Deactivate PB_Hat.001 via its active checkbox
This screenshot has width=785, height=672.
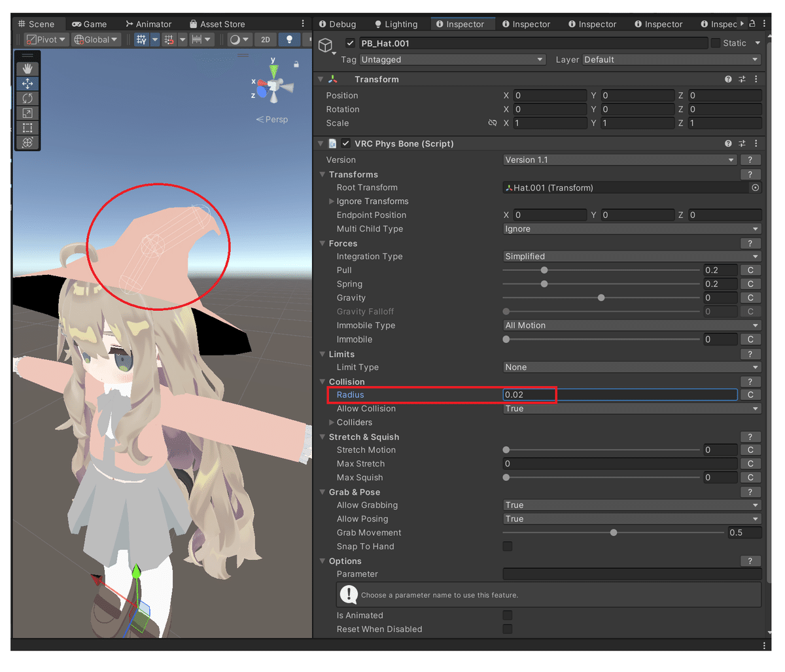(x=351, y=43)
